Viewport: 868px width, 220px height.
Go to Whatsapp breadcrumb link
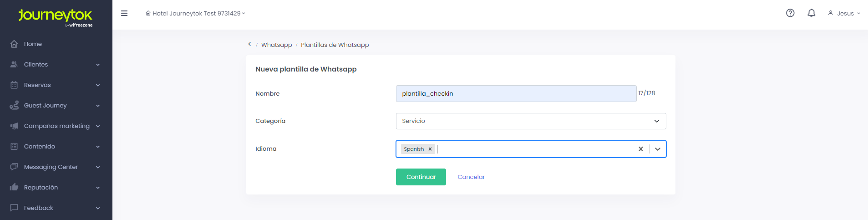(276, 45)
